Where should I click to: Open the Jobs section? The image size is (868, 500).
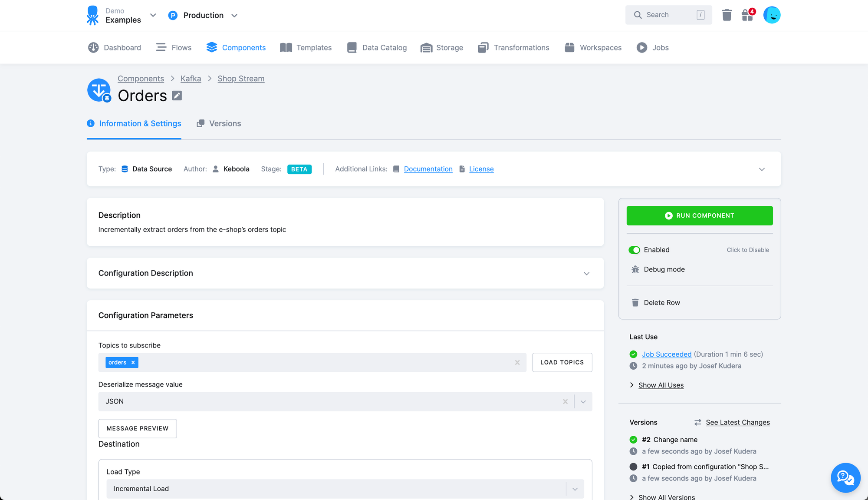(x=652, y=47)
